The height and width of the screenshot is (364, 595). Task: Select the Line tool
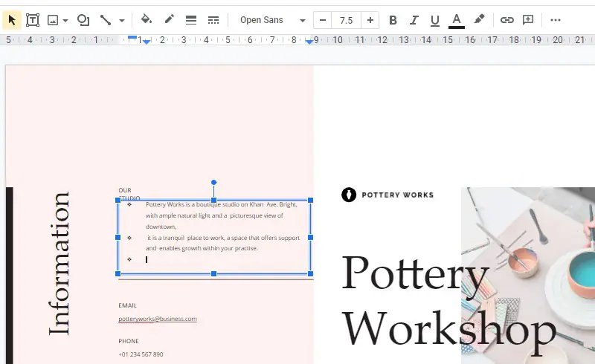point(106,20)
